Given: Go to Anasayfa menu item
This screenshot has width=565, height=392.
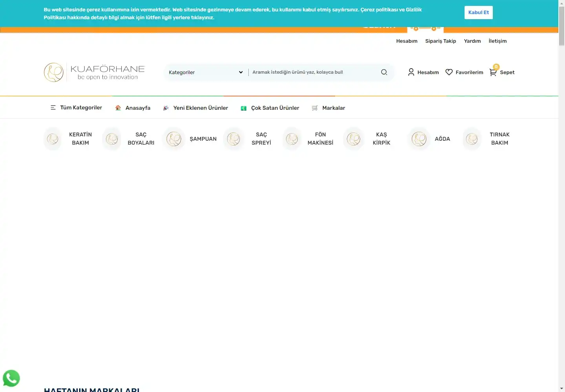Looking at the screenshot, I should point(133,108).
